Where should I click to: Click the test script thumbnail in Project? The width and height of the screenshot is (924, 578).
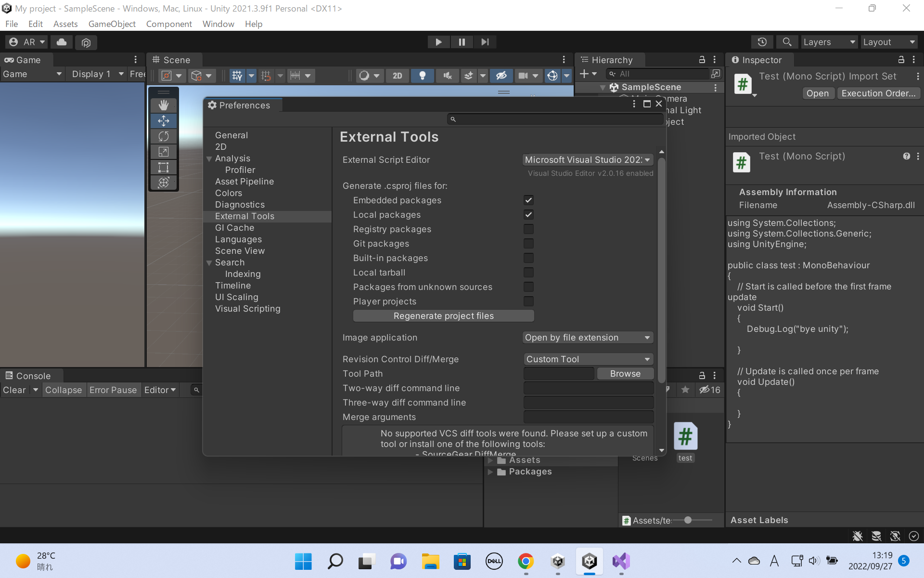point(685,436)
